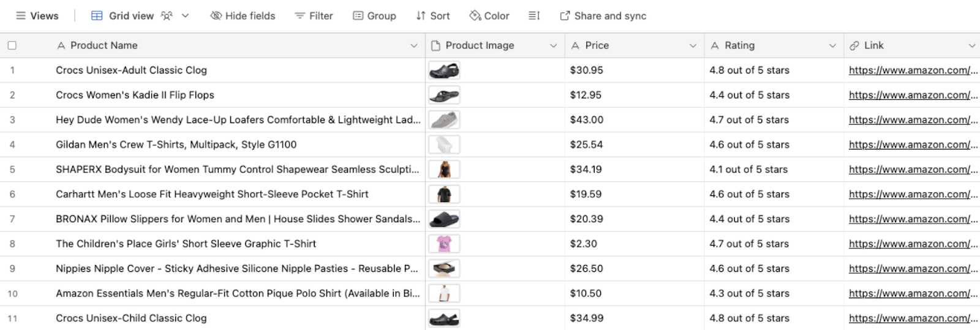Viewport: 980px width, 330px height.
Task: Click the Link column header
Action: [x=912, y=45]
